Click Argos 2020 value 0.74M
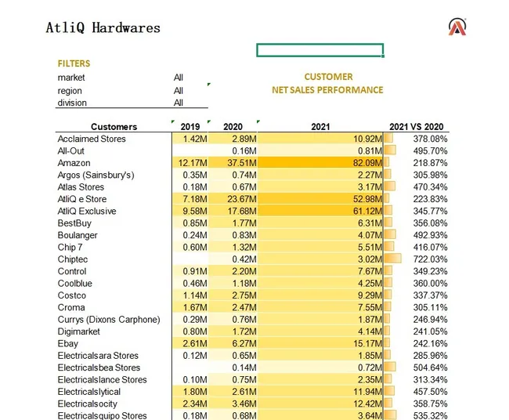509x420 pixels. click(244, 175)
